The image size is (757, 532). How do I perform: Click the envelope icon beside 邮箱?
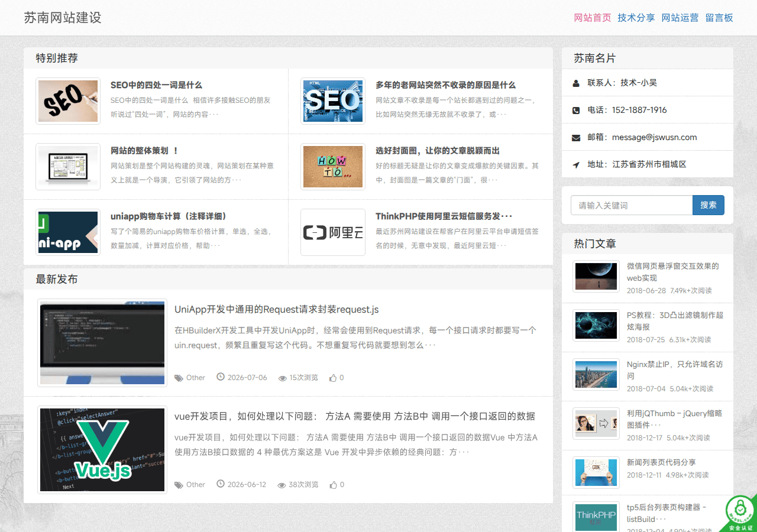coord(576,138)
